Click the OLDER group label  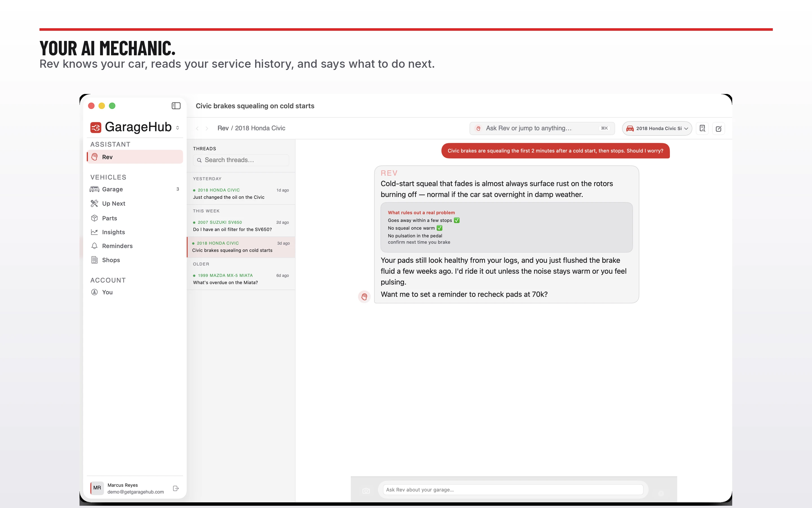tap(201, 264)
